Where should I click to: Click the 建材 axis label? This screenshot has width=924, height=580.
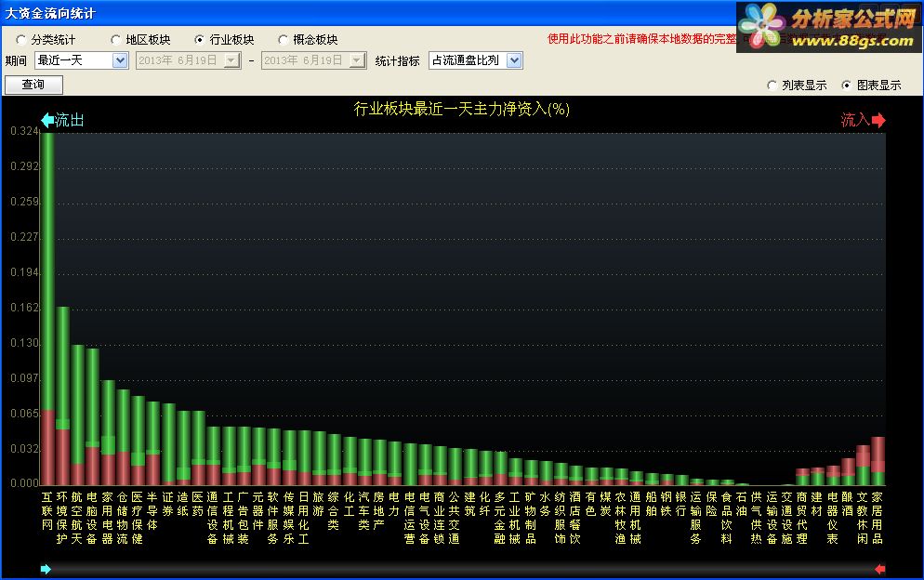coord(817,504)
